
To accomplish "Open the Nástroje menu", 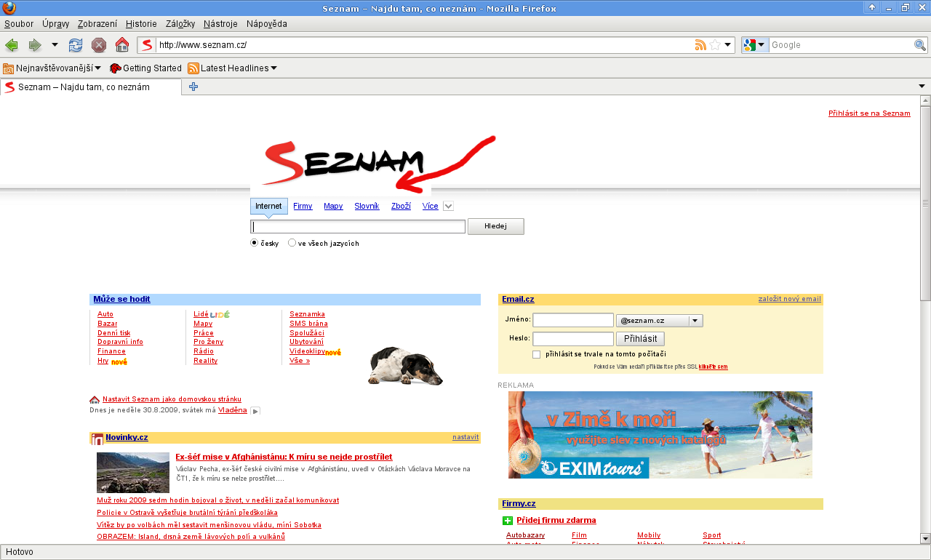I will [220, 24].
